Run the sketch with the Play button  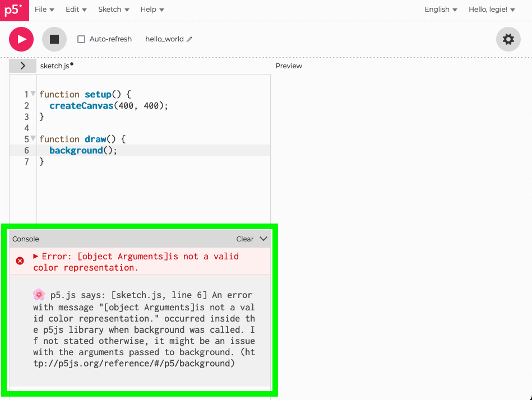click(x=21, y=39)
